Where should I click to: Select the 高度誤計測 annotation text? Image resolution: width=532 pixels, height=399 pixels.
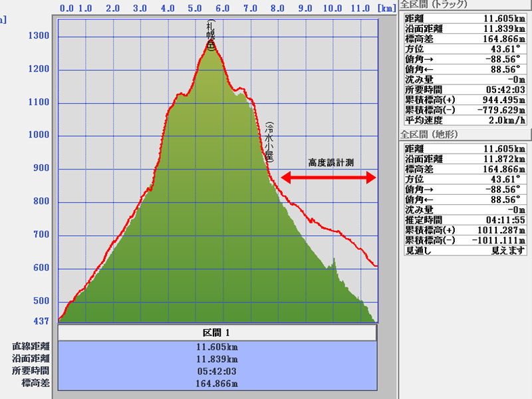[334, 162]
